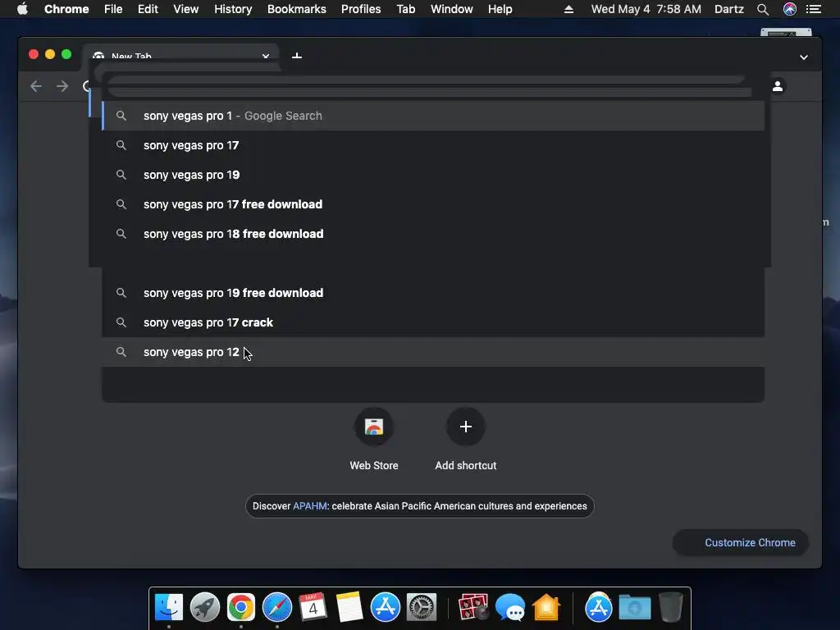
Task: Open the Bookmarks menu
Action: point(297,9)
